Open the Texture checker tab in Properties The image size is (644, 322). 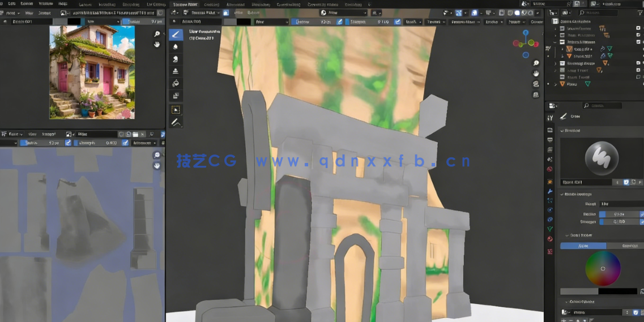pos(550,251)
